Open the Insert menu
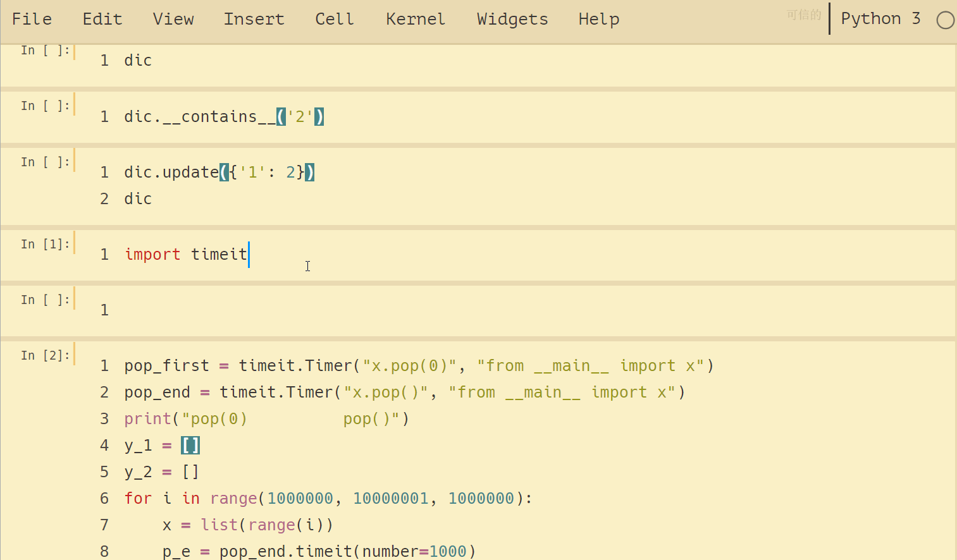The height and width of the screenshot is (560, 957). 254,19
